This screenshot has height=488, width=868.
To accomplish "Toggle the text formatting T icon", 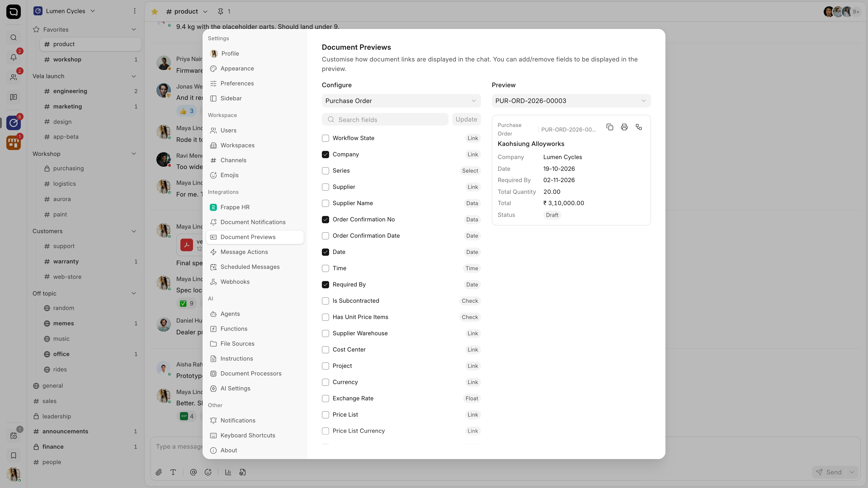I will tap(173, 472).
